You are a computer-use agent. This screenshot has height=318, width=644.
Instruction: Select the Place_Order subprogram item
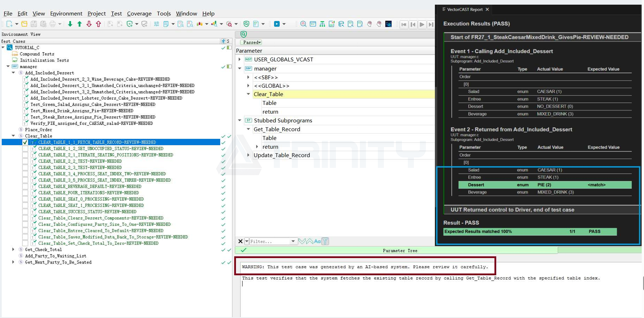pyautogui.click(x=38, y=130)
